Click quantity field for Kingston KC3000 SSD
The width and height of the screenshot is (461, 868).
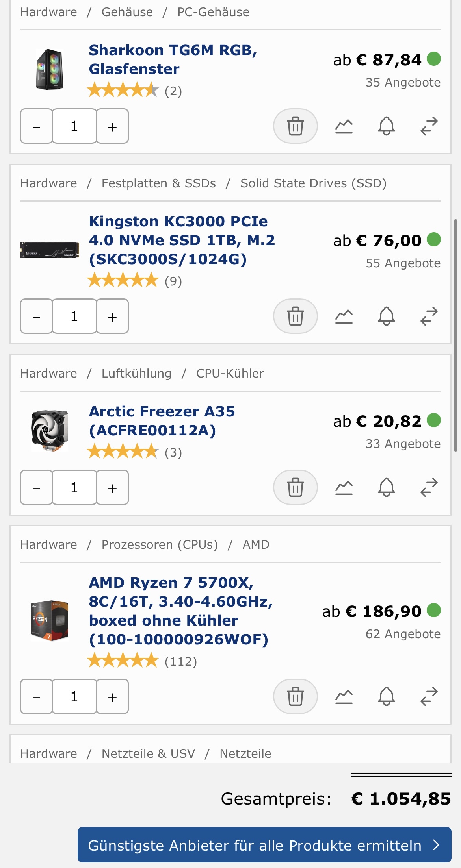[x=74, y=316]
